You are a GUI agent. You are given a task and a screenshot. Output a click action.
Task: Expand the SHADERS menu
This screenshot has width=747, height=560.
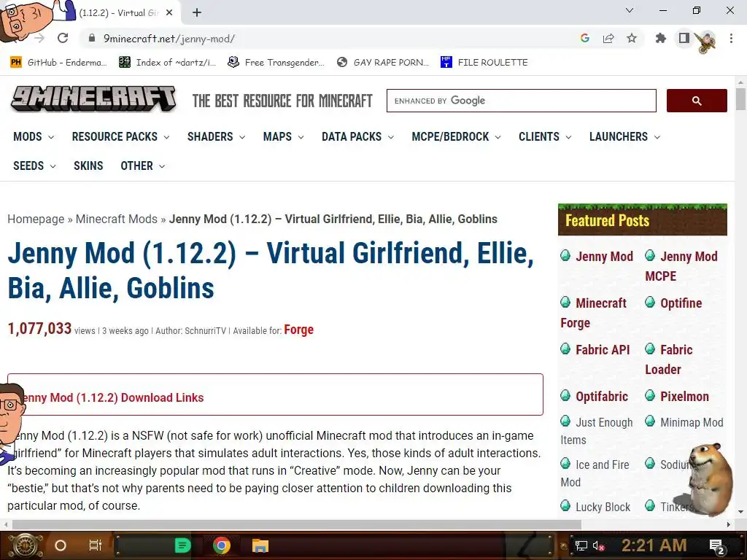(x=216, y=136)
